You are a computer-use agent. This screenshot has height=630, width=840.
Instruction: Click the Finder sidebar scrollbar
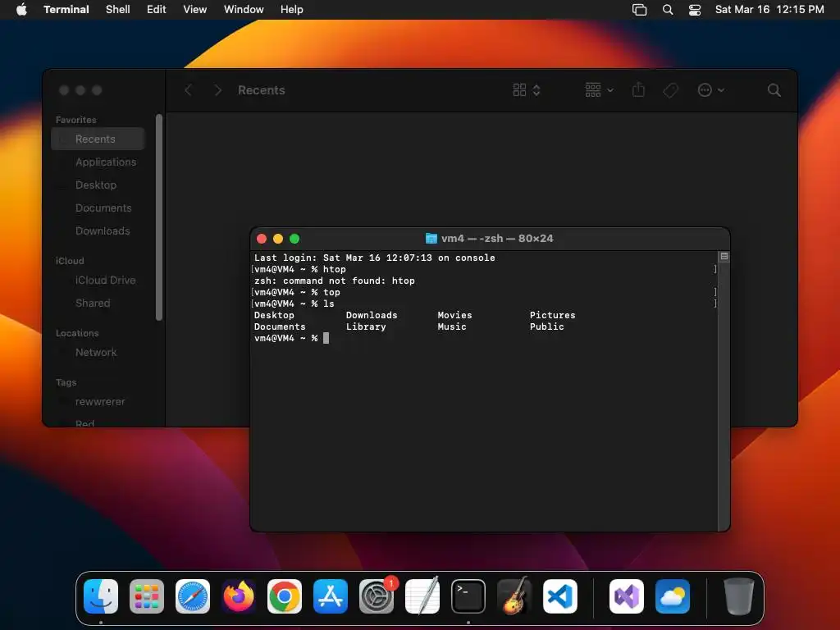click(159, 217)
